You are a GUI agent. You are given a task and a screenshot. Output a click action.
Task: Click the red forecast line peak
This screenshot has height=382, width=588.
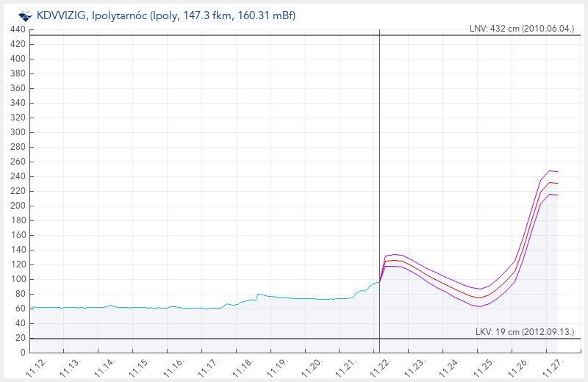coord(550,182)
